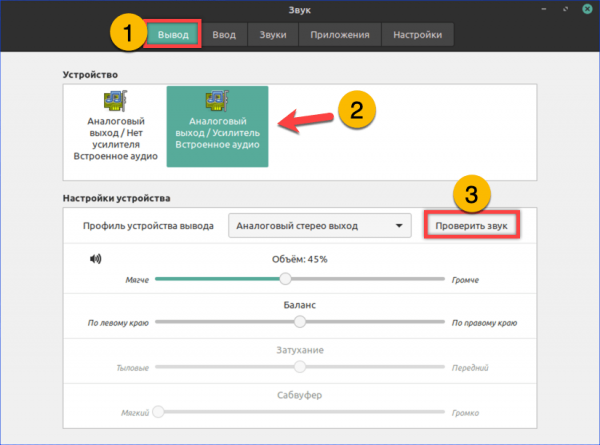Select device Аналоговый выход / Нет усилителя
600x445 pixels.
click(116, 126)
